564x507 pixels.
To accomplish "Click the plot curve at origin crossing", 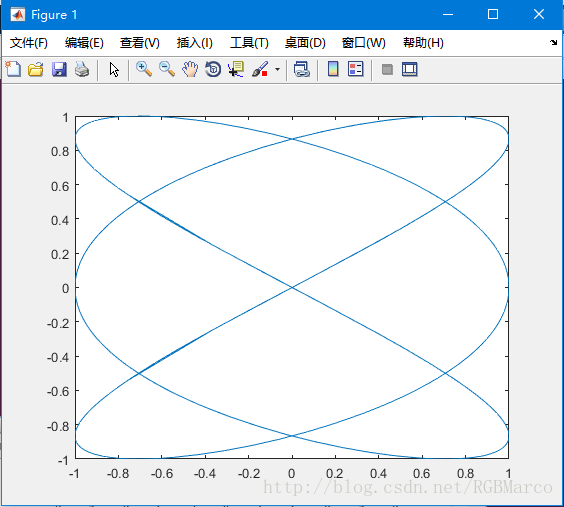I will pos(292,287).
